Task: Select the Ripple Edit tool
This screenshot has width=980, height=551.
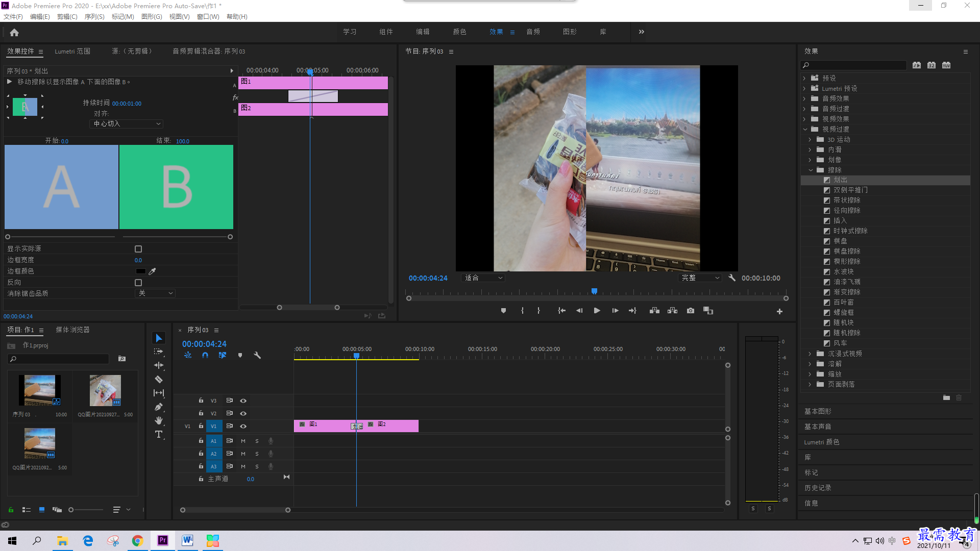Action: click(x=159, y=365)
